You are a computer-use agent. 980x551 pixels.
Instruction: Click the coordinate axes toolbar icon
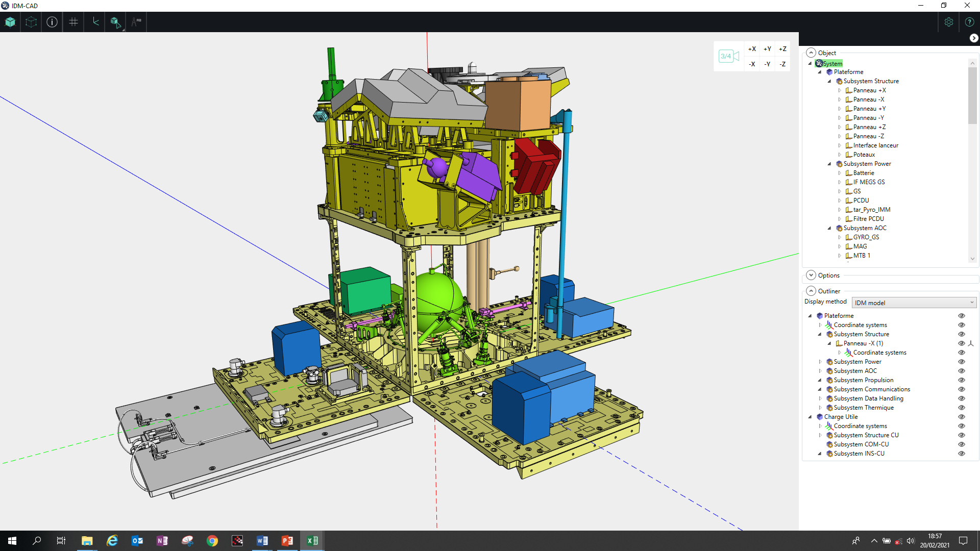[95, 22]
